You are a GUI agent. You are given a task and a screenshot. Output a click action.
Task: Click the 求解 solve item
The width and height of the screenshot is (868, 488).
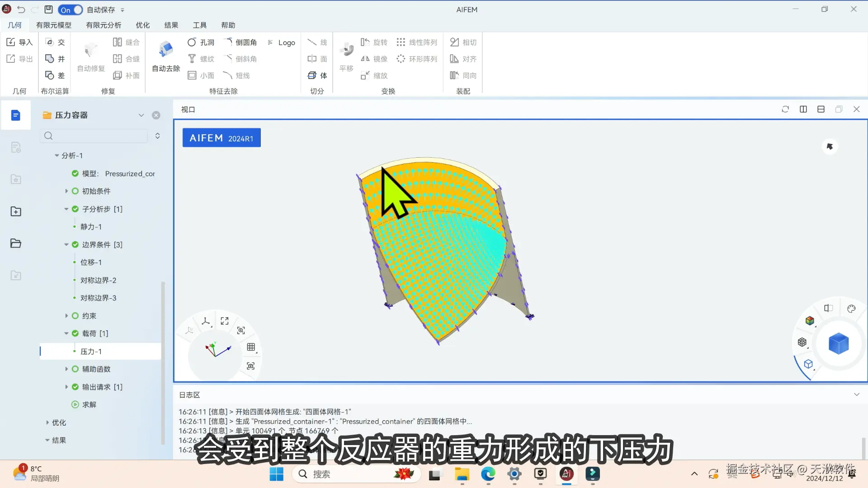pos(89,404)
